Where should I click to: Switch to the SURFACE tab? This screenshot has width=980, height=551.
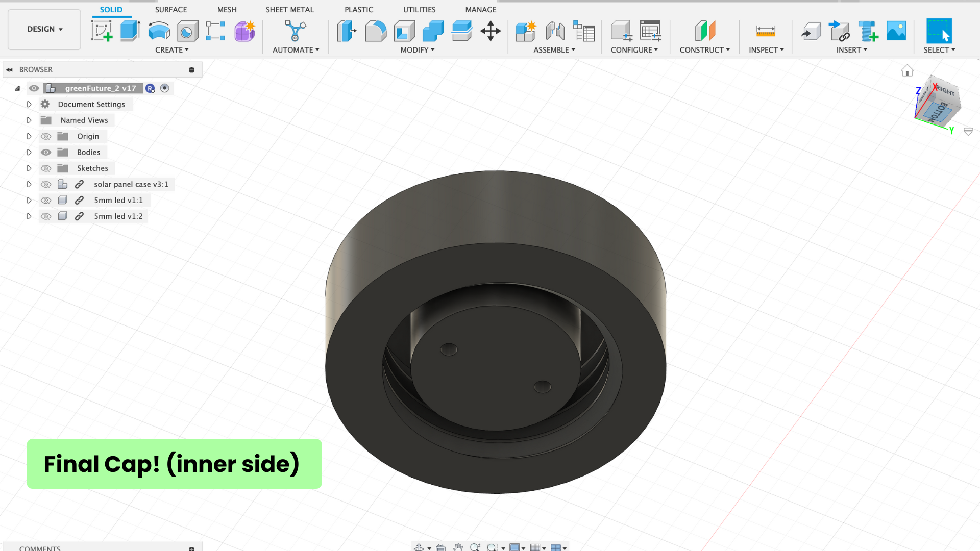pyautogui.click(x=171, y=9)
